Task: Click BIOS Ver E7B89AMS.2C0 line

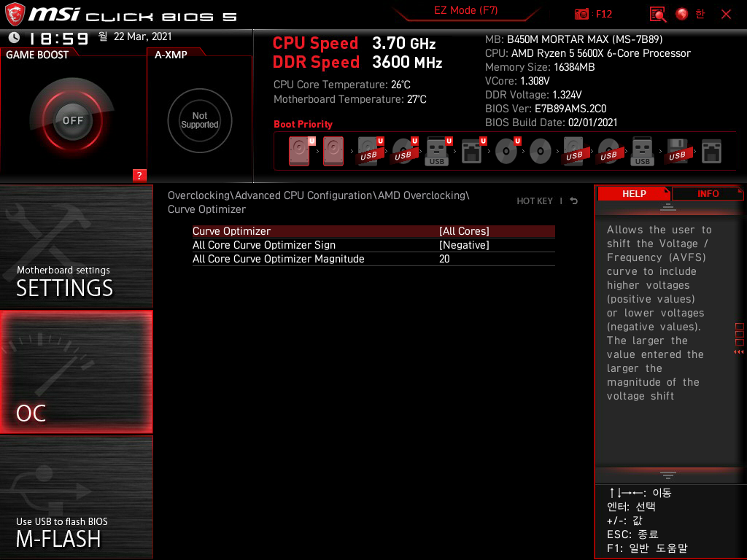Action: tap(546, 109)
